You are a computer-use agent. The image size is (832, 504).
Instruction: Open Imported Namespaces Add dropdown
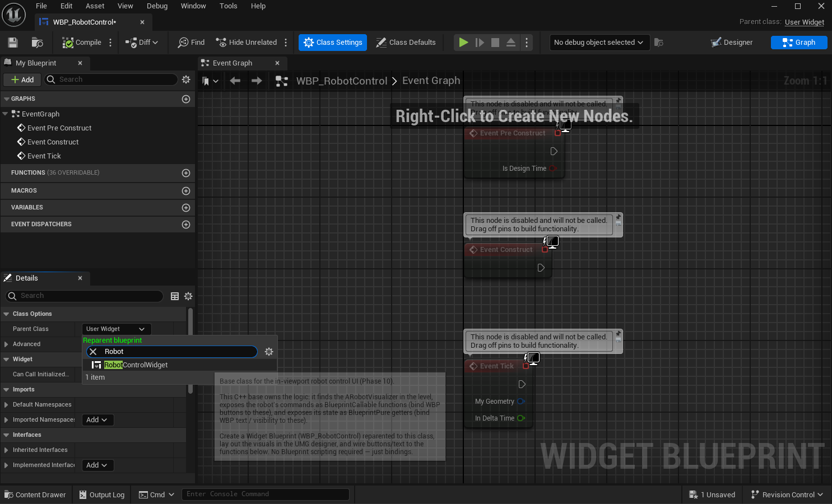click(98, 420)
